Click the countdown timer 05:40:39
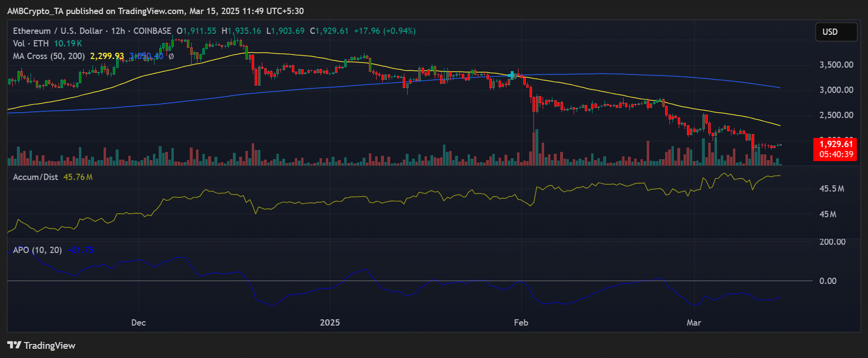The width and height of the screenshot is (868, 358). [836, 154]
